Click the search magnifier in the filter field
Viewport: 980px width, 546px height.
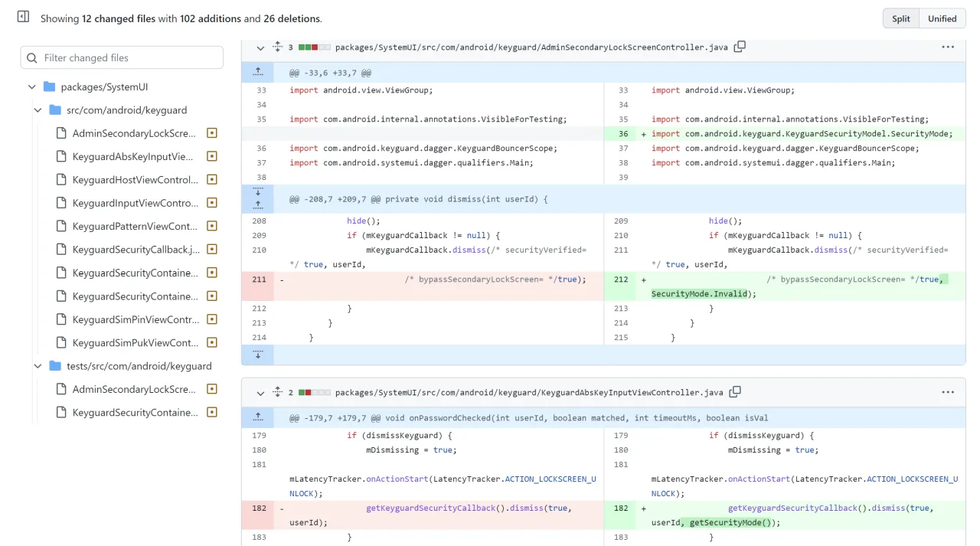click(x=31, y=57)
